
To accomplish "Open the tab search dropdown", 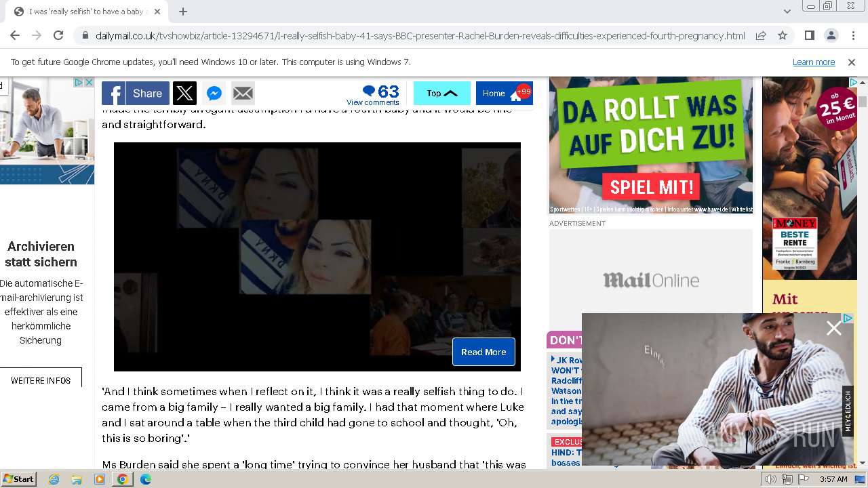I will click(x=787, y=12).
